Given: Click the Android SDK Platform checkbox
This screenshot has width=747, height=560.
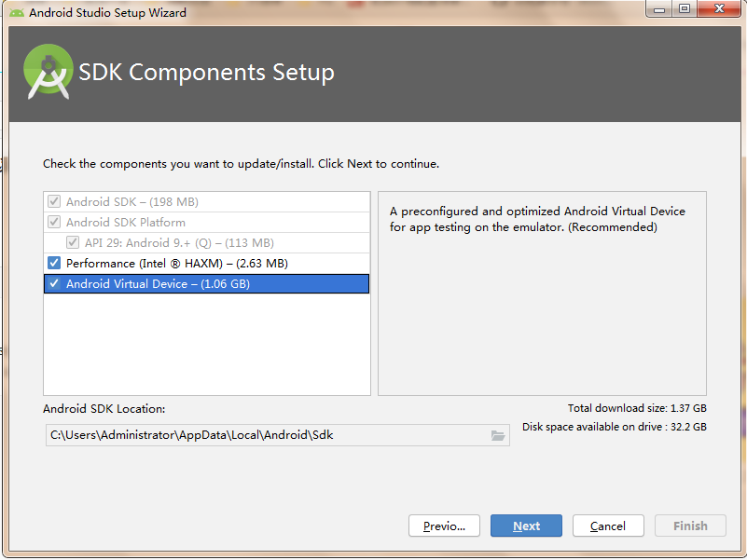Looking at the screenshot, I should point(54,223).
